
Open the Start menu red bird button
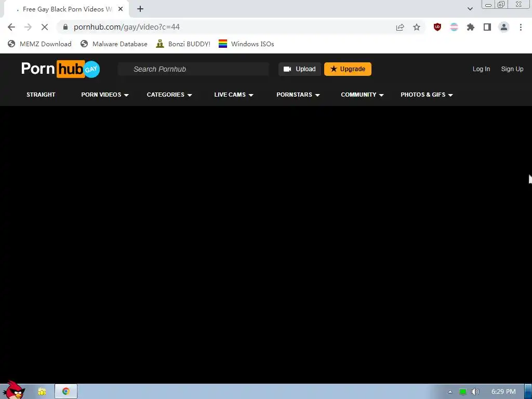coord(14,390)
